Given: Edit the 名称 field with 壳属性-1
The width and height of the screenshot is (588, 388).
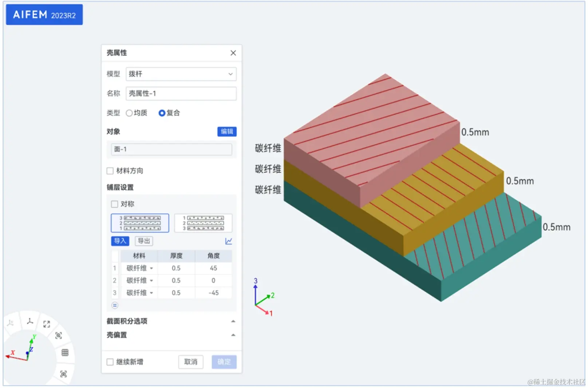Looking at the screenshot, I should pyautogui.click(x=181, y=94).
